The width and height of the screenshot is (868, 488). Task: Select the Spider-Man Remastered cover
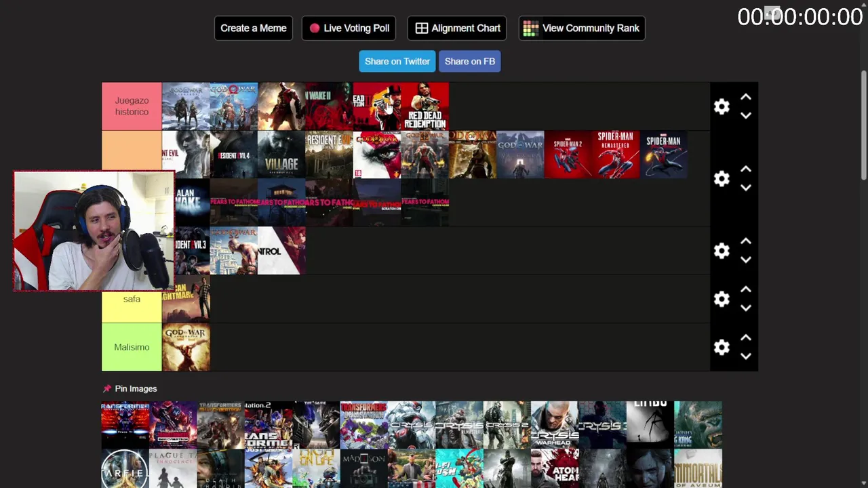tap(616, 155)
